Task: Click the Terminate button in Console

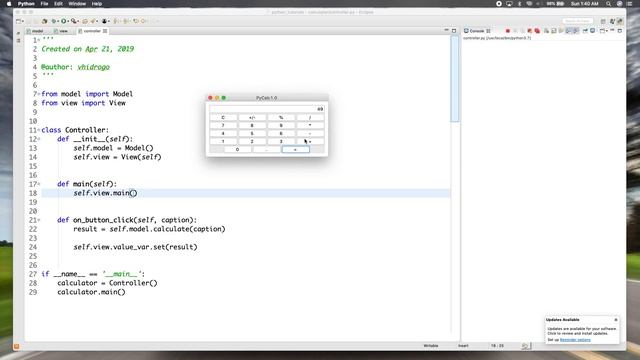Action: tap(508, 31)
